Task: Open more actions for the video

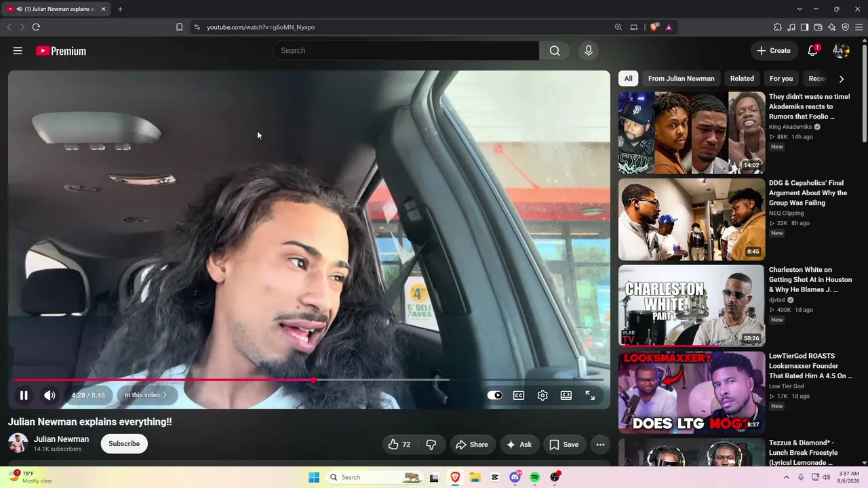Action: [x=600, y=445]
